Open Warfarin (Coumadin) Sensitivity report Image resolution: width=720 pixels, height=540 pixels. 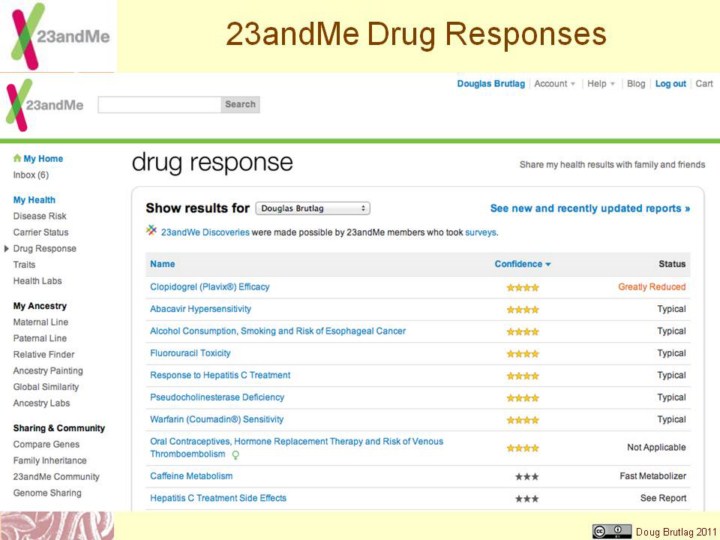(x=217, y=420)
